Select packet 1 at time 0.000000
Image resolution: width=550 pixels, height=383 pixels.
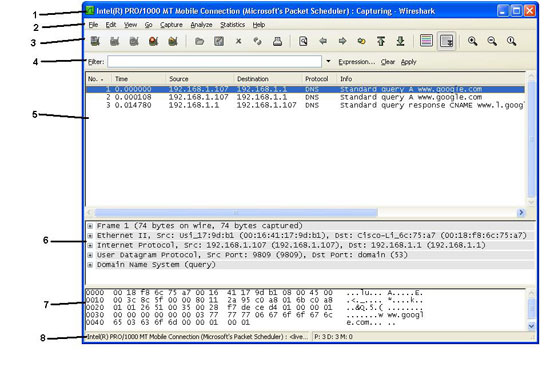pos(305,89)
